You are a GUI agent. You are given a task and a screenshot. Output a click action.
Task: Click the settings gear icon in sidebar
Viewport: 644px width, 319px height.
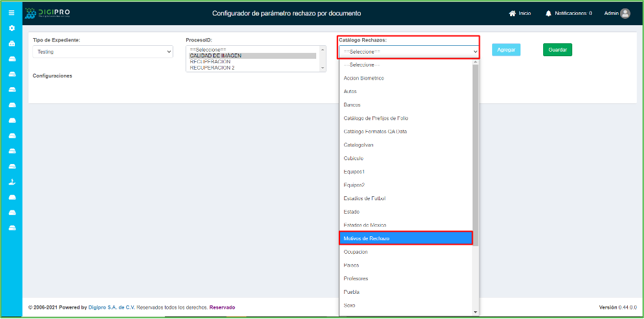tap(11, 28)
